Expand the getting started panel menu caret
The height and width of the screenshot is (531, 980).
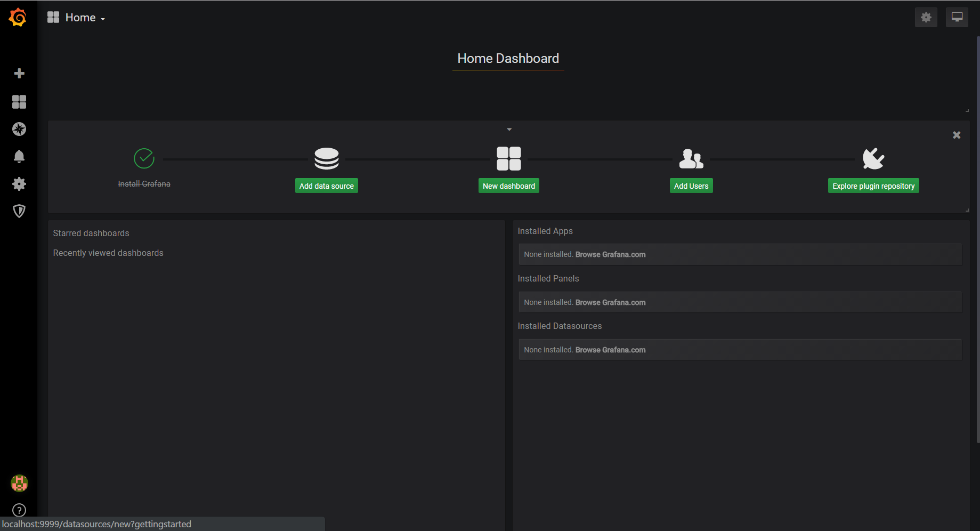509,129
